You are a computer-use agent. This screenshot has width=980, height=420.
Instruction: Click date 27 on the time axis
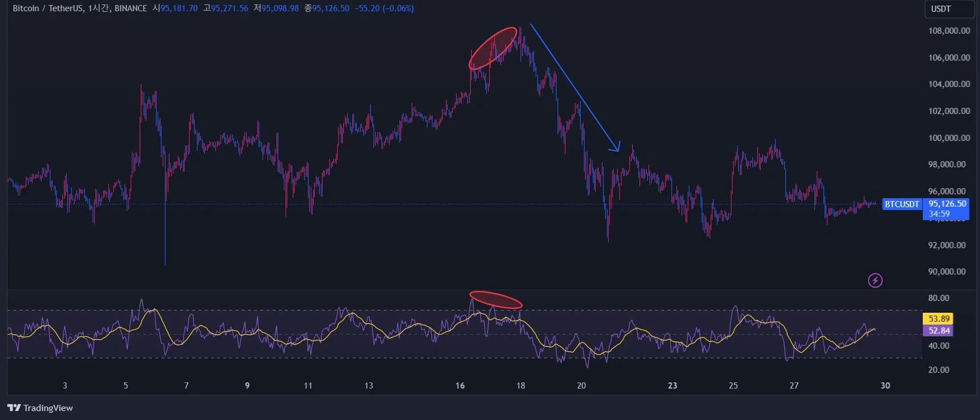coord(794,386)
